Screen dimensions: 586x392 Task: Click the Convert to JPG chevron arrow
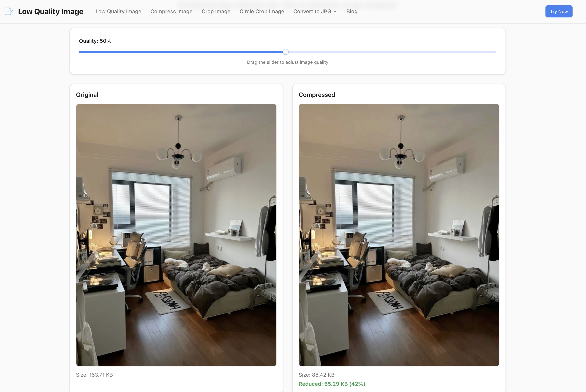335,12
